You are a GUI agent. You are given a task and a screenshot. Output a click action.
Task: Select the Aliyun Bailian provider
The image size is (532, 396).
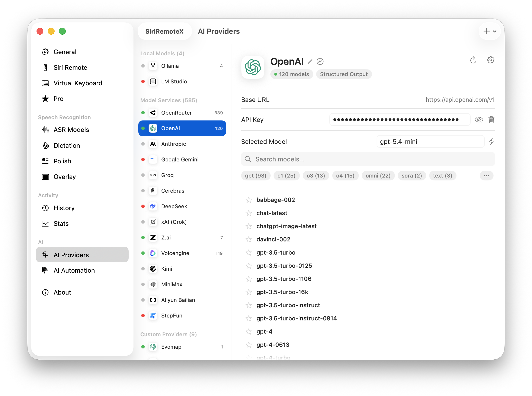point(182,300)
